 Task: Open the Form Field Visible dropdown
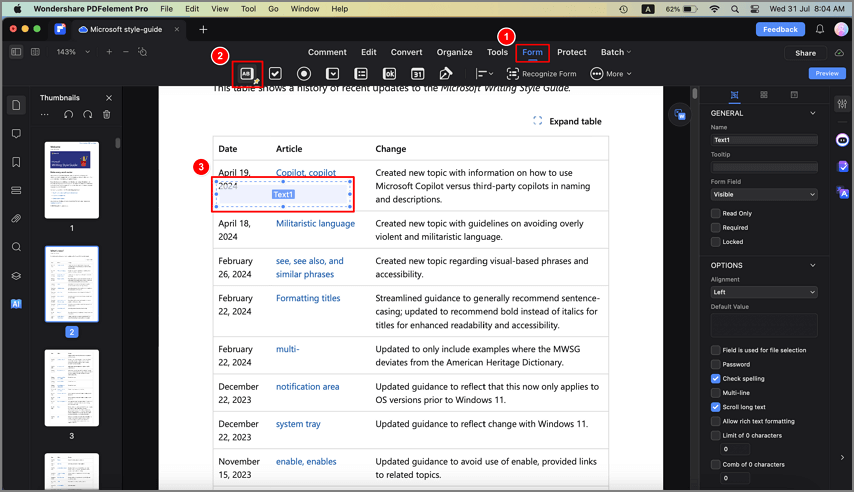click(x=764, y=195)
